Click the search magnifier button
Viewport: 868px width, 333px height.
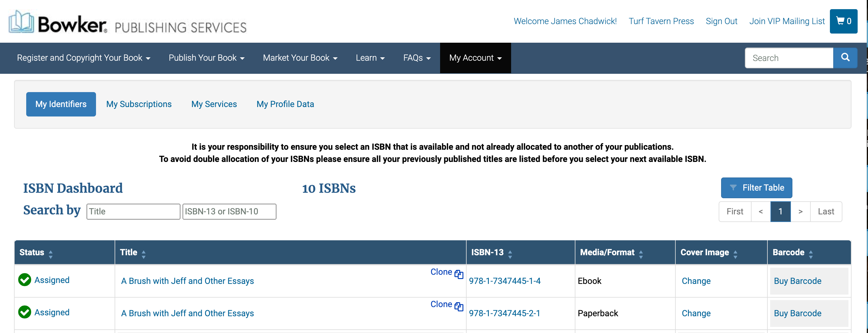[845, 58]
